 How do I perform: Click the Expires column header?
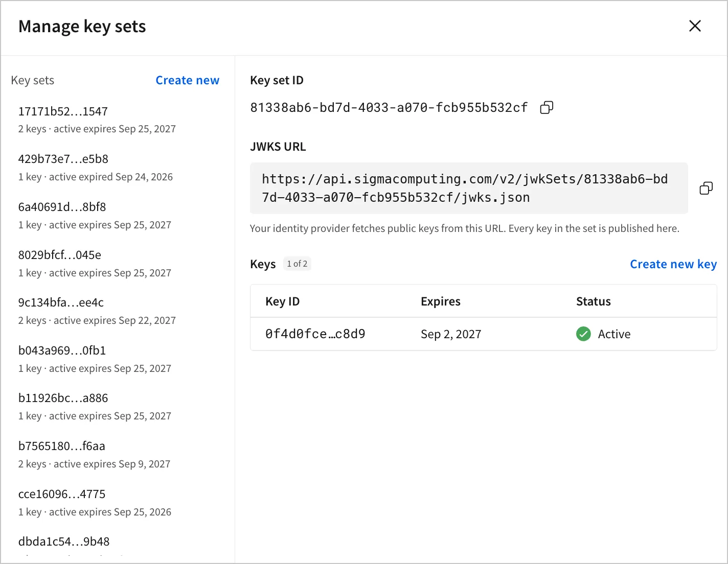tap(441, 301)
